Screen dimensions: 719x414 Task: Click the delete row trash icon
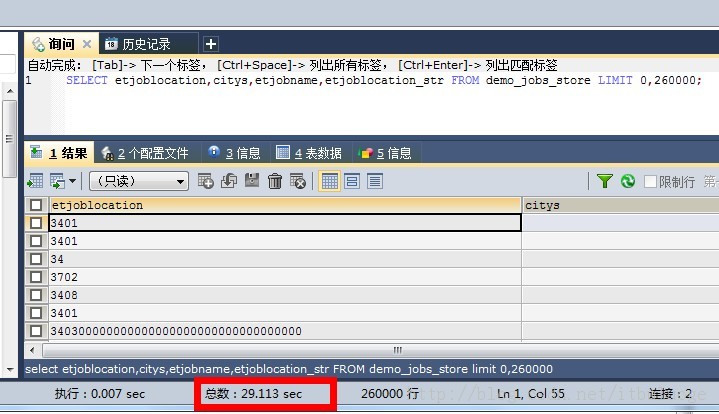pyautogui.click(x=275, y=181)
